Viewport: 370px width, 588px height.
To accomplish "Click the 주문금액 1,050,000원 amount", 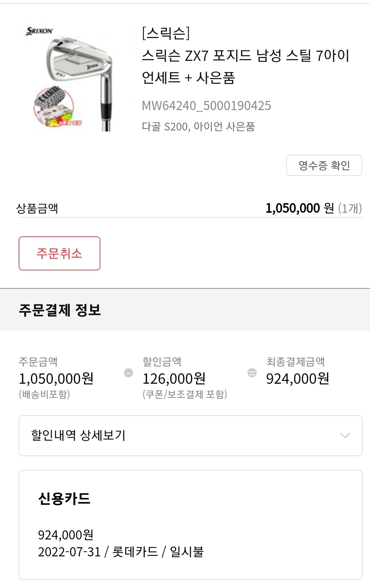I will coord(56,379).
